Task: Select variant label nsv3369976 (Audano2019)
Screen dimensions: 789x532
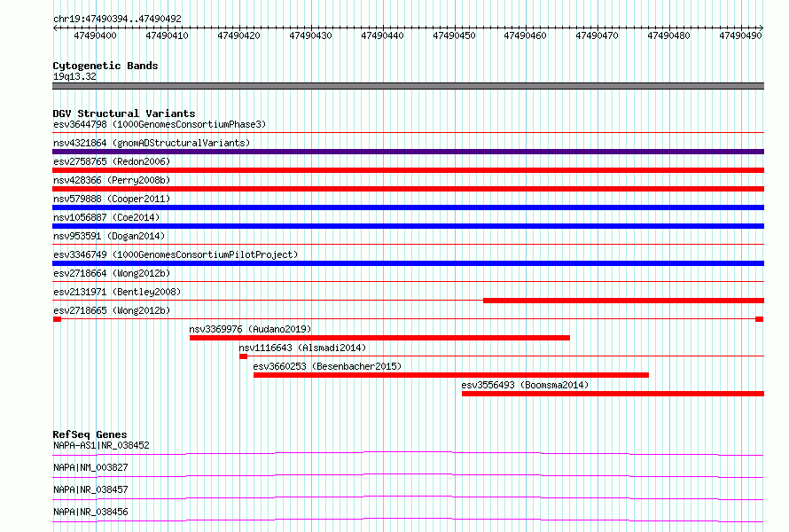Action: (x=250, y=329)
